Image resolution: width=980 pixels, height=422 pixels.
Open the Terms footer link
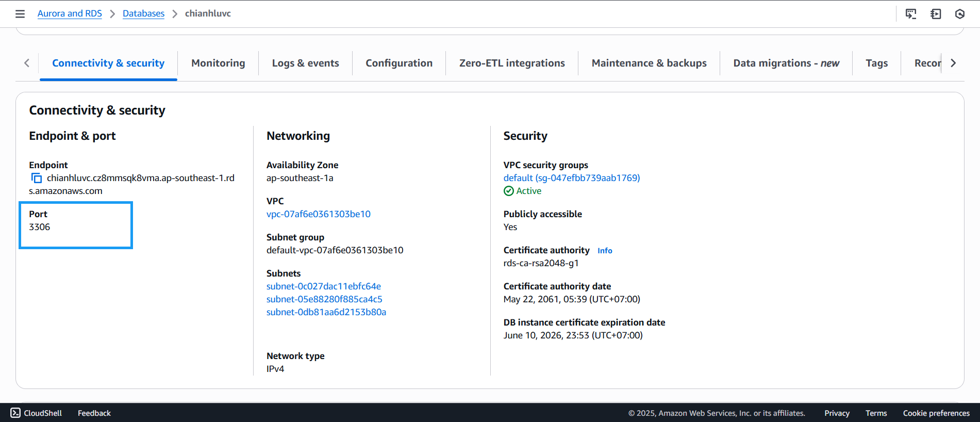click(x=876, y=413)
